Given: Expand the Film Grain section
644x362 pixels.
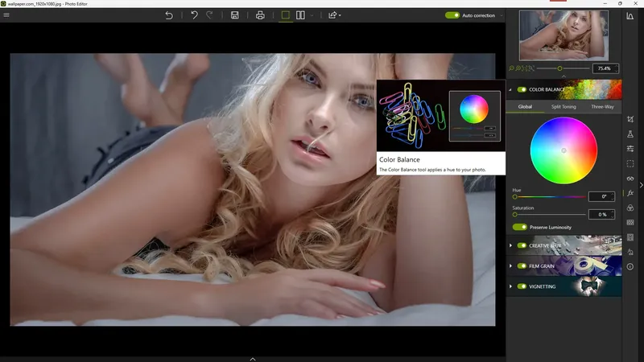Looking at the screenshot, I should click(x=510, y=266).
